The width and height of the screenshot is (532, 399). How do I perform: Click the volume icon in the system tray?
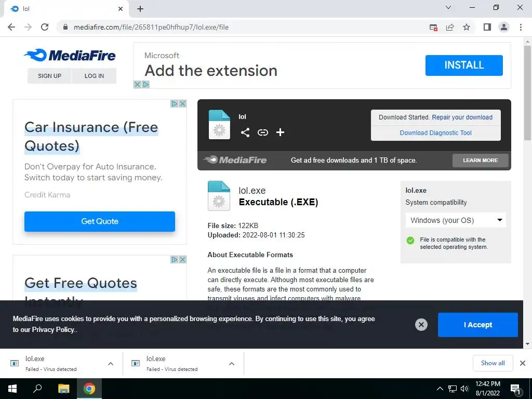point(464,389)
